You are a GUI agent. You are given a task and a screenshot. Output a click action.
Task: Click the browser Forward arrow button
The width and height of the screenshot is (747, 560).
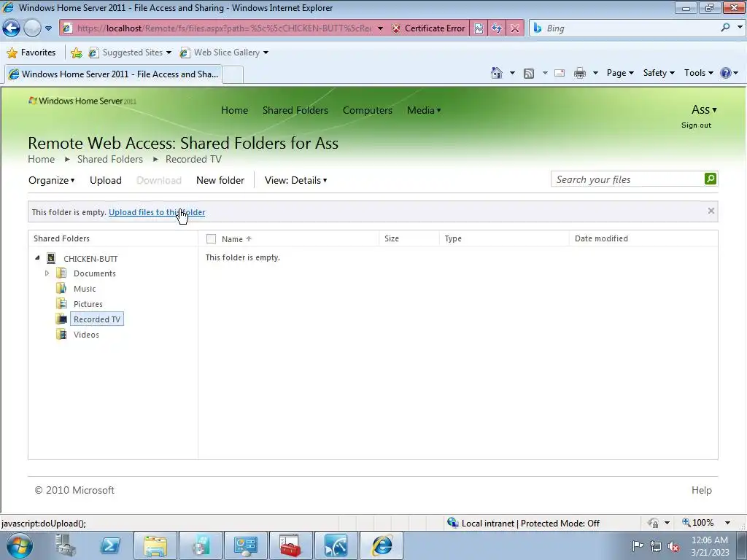[32, 28]
